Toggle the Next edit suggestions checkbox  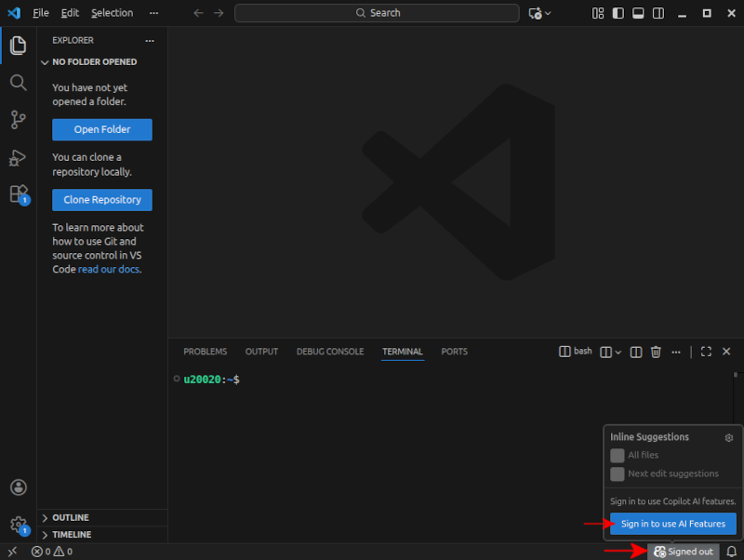[x=618, y=474]
